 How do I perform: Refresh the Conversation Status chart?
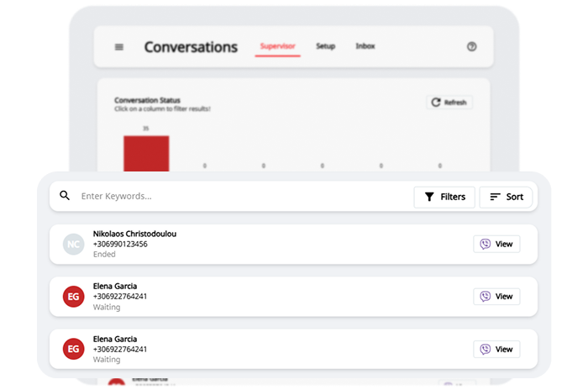[449, 103]
